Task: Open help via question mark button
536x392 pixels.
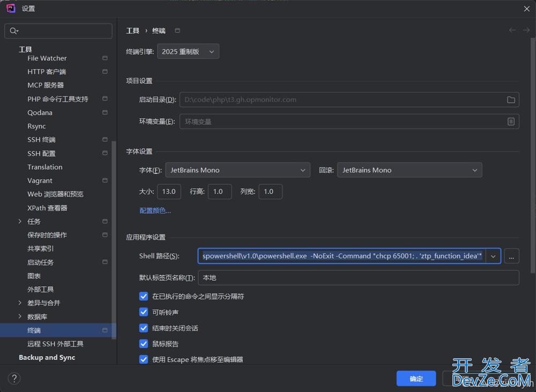Action: [14, 378]
